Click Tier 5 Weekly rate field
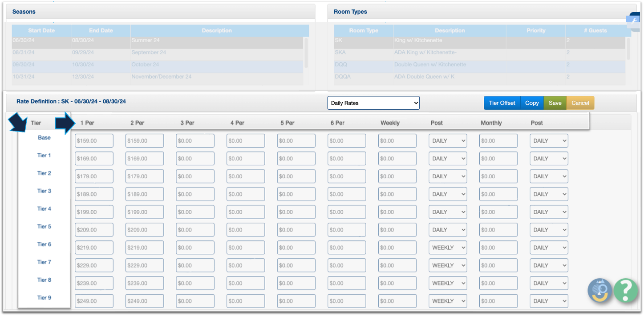Screen dimensions: 644x316 click(x=397, y=230)
